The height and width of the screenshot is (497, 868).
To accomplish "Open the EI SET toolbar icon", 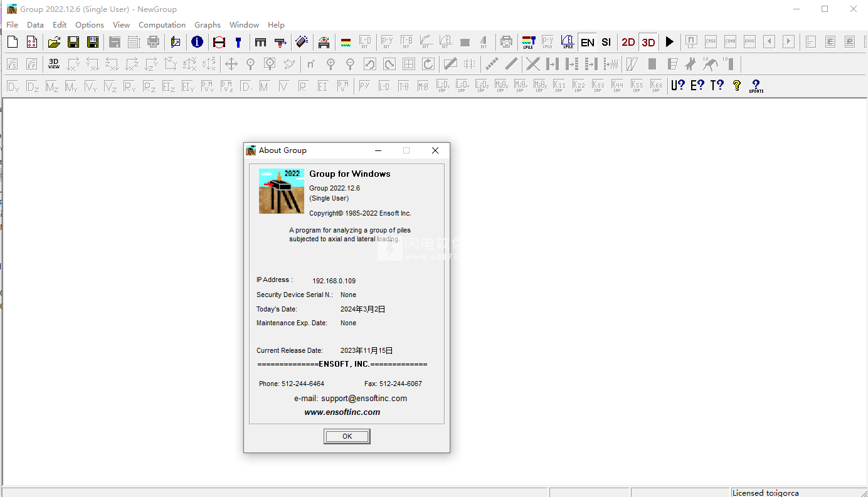I will (445, 42).
